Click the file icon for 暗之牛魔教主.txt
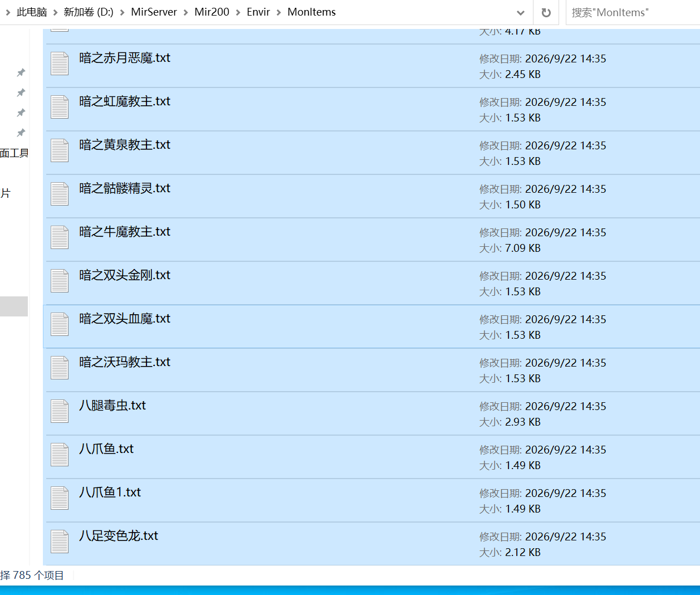700x595 pixels. [60, 237]
